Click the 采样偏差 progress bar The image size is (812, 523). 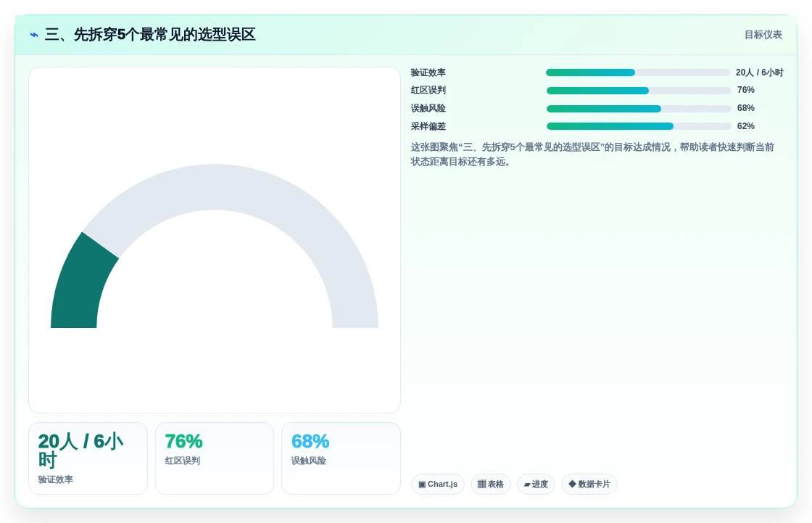tap(639, 126)
